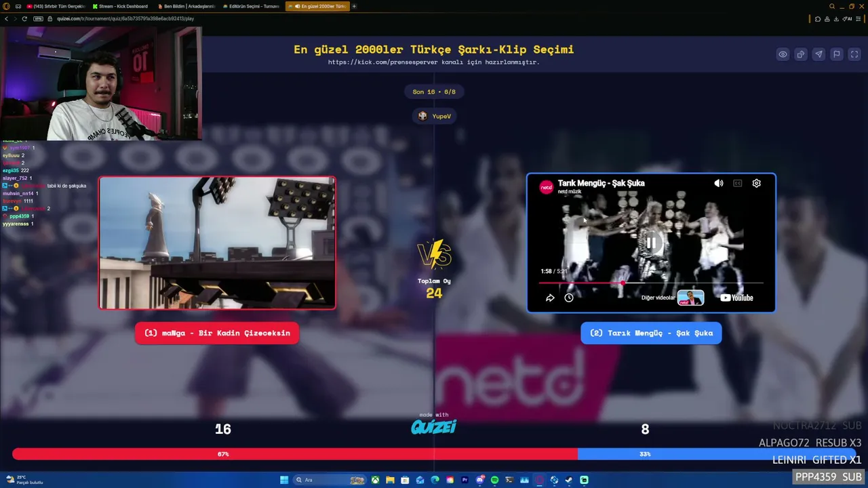Open browser tab search magnifier icon
This screenshot has width=868, height=488.
[x=832, y=6]
